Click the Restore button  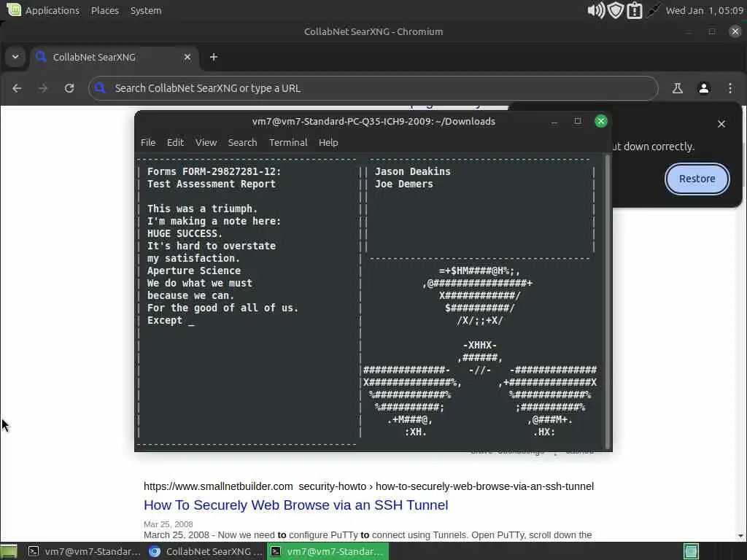(x=697, y=179)
